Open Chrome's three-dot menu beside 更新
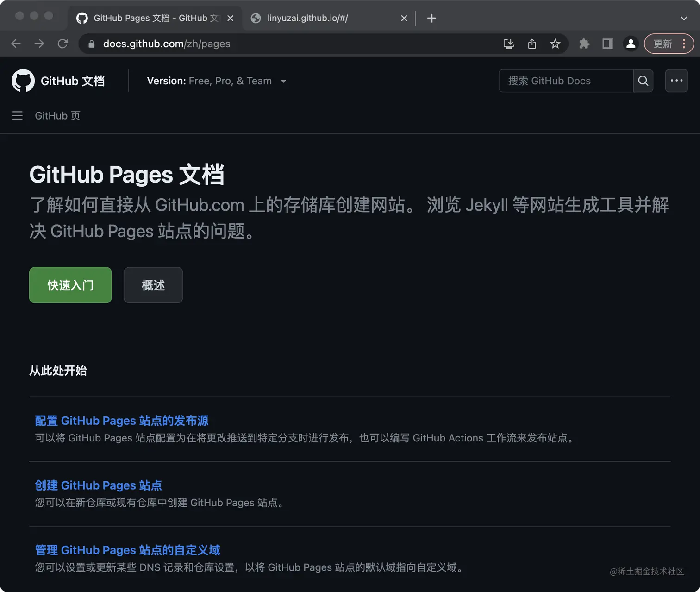The height and width of the screenshot is (592, 700). 684,44
